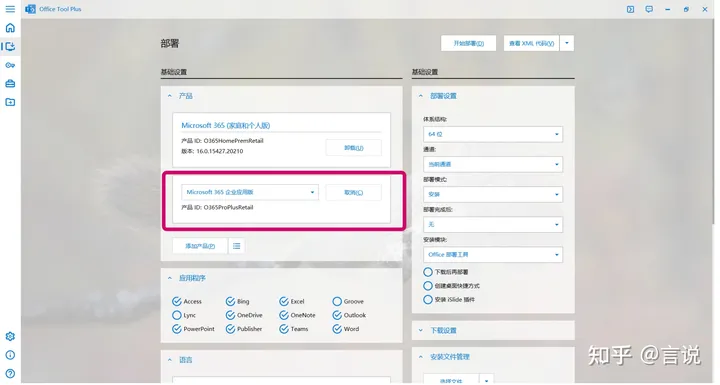The image size is (720, 385).
Task: Click the 添加产品 button
Action: tap(200, 246)
